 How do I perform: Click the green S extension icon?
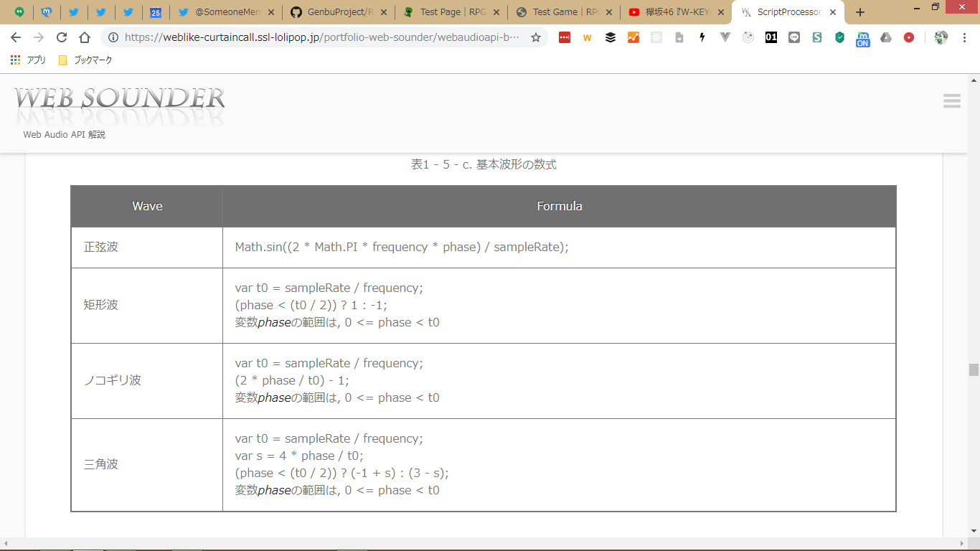(817, 37)
